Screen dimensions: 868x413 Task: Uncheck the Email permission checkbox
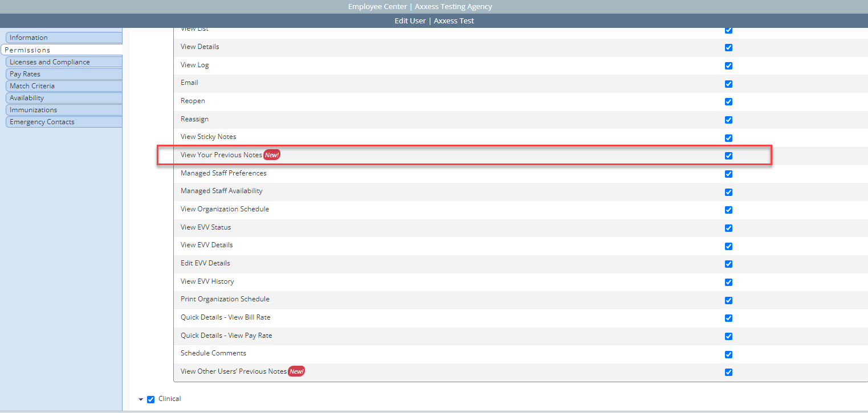click(728, 84)
